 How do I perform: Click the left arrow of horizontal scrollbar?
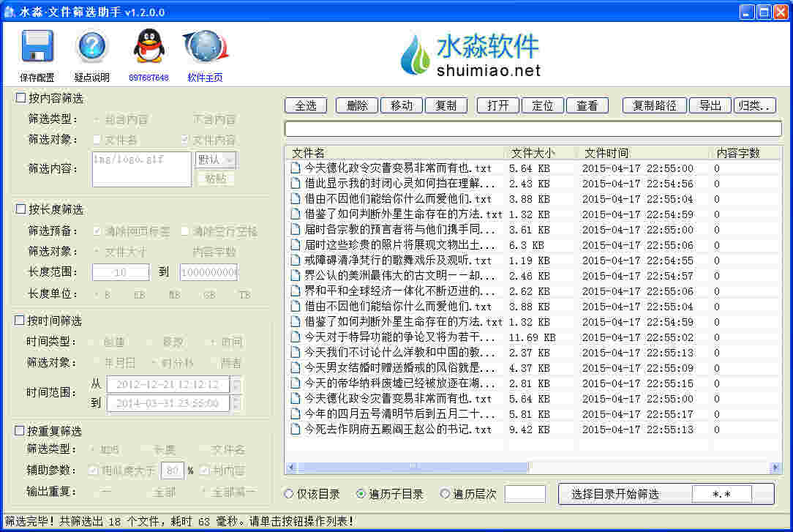click(x=291, y=467)
